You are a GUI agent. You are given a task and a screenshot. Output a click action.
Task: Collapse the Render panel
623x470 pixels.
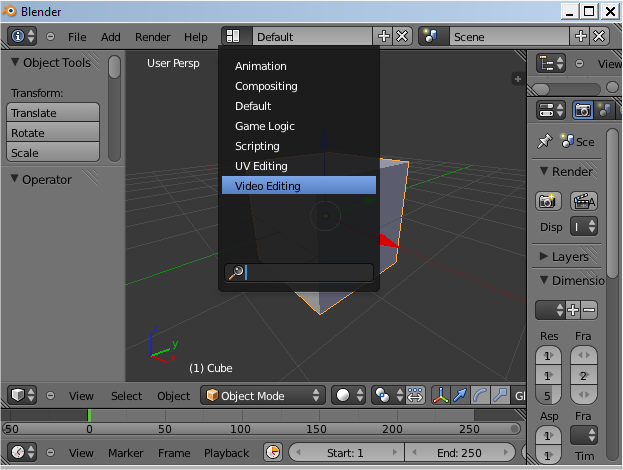[x=544, y=171]
